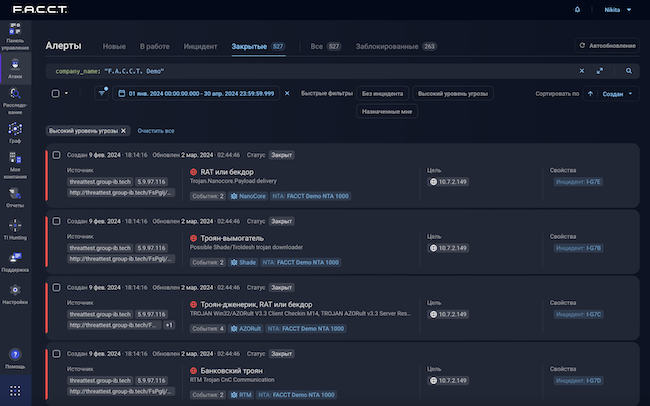Open the apps grid launcher icon

(15, 391)
